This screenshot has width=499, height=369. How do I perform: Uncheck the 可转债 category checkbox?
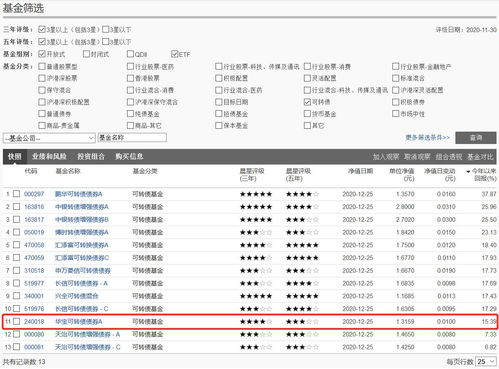tap(307, 102)
